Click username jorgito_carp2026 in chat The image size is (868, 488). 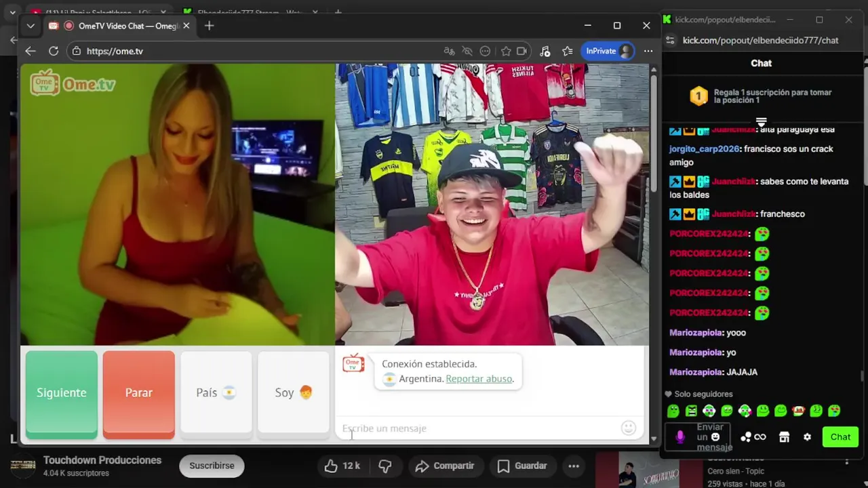pos(704,149)
